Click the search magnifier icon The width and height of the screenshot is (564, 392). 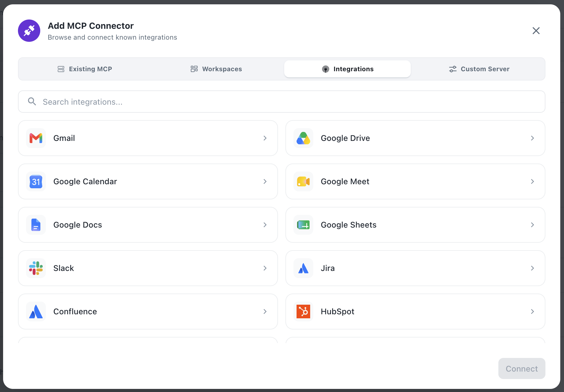32,101
